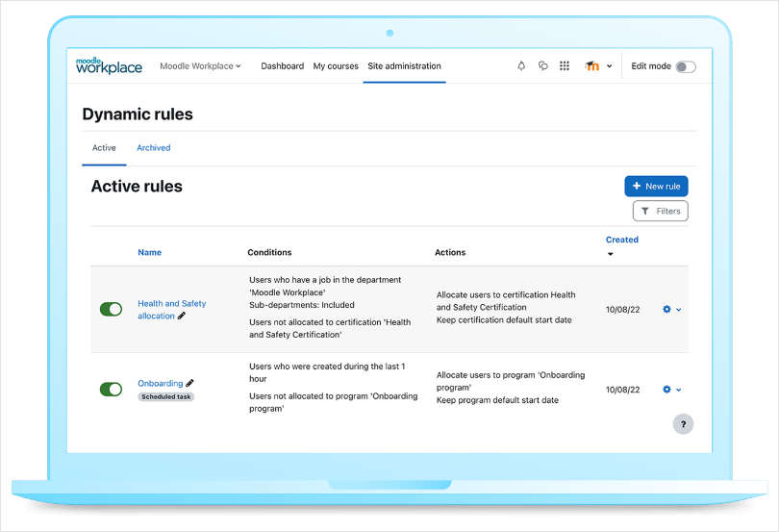
Task: Open the Onboarding rule link
Action: pyautogui.click(x=161, y=383)
